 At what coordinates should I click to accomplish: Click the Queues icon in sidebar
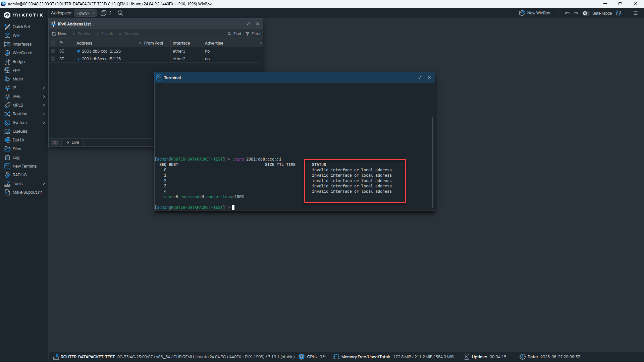tap(7, 131)
